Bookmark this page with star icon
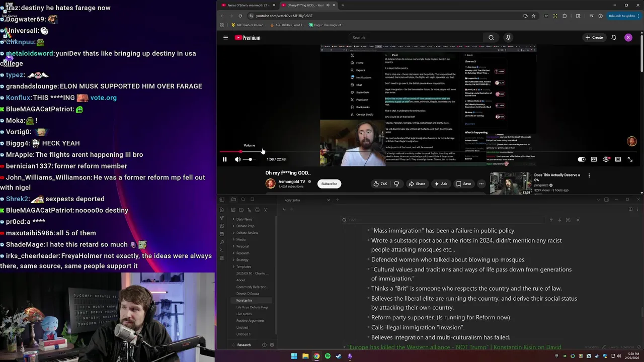Image resolution: width=644 pixels, height=362 pixels. (534, 16)
